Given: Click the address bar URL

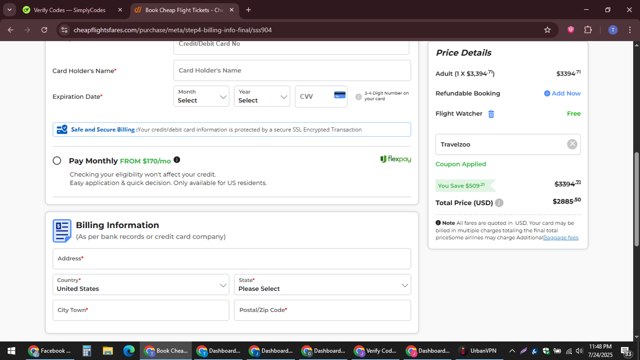Looking at the screenshot, I should 173,30.
